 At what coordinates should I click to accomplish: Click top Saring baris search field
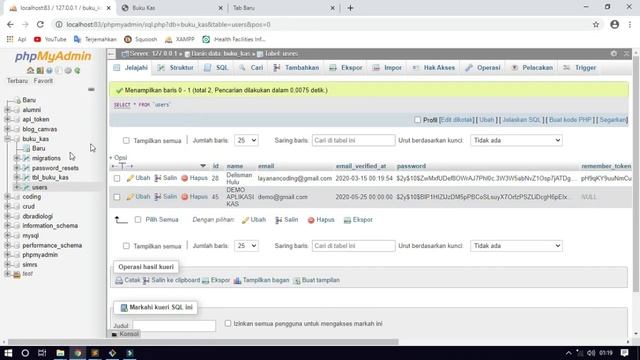tap(353, 140)
